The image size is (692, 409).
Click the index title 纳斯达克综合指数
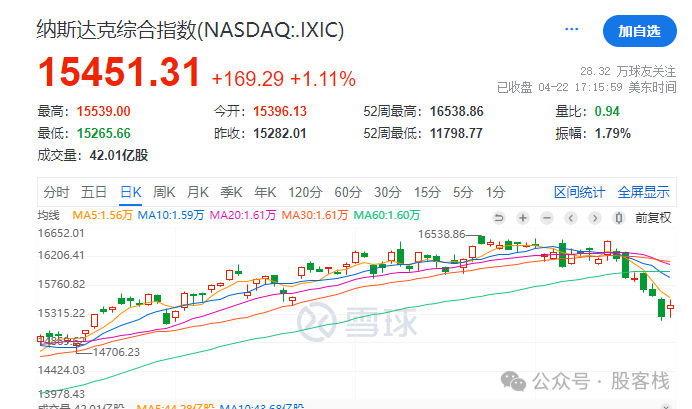click(117, 30)
